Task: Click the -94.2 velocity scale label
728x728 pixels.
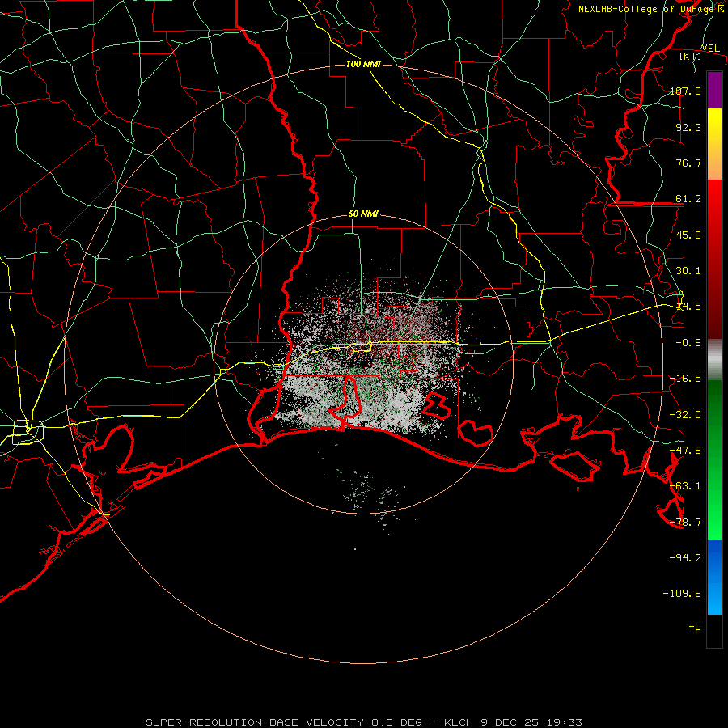Action: tap(685, 557)
